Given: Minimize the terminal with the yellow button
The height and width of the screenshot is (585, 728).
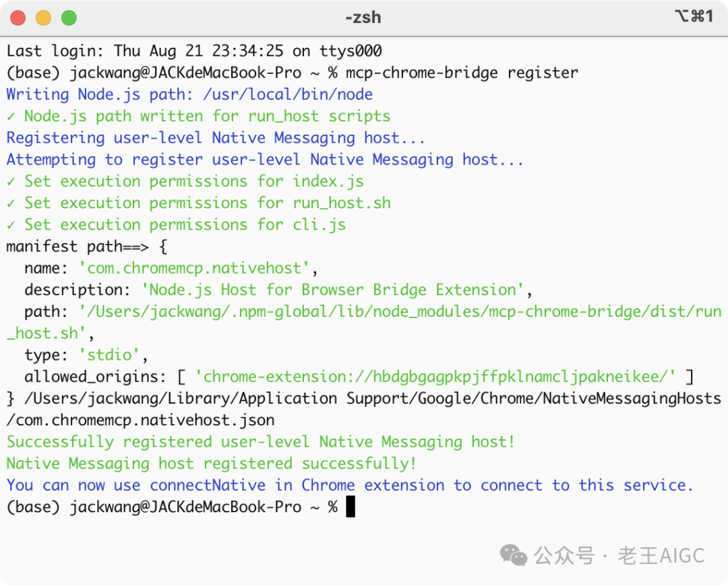Looking at the screenshot, I should (x=44, y=18).
